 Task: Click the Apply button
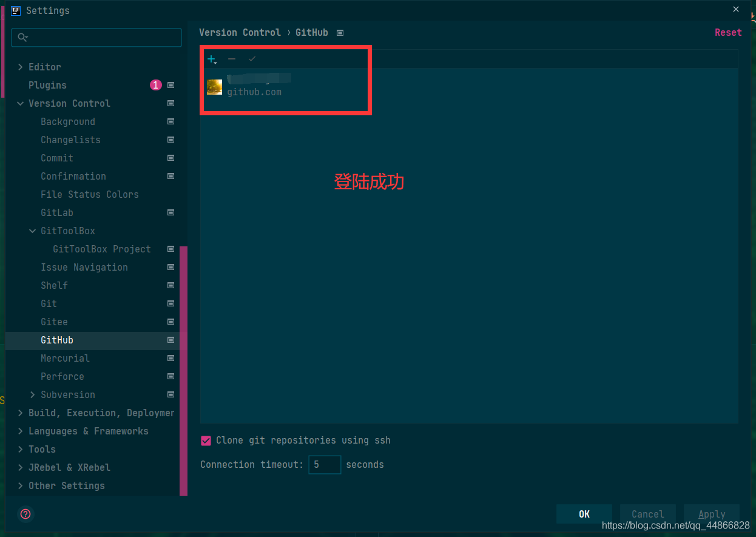click(712, 514)
